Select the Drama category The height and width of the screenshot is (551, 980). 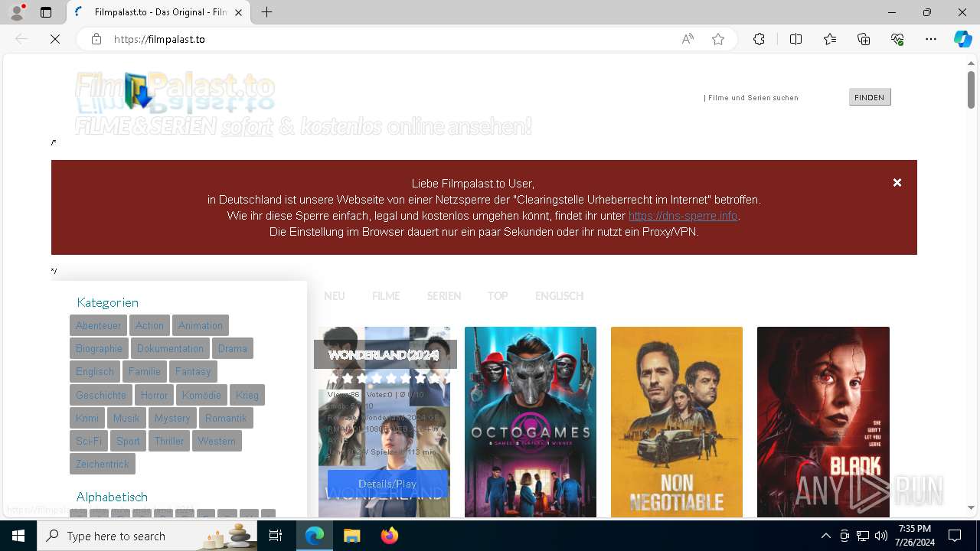[233, 348]
